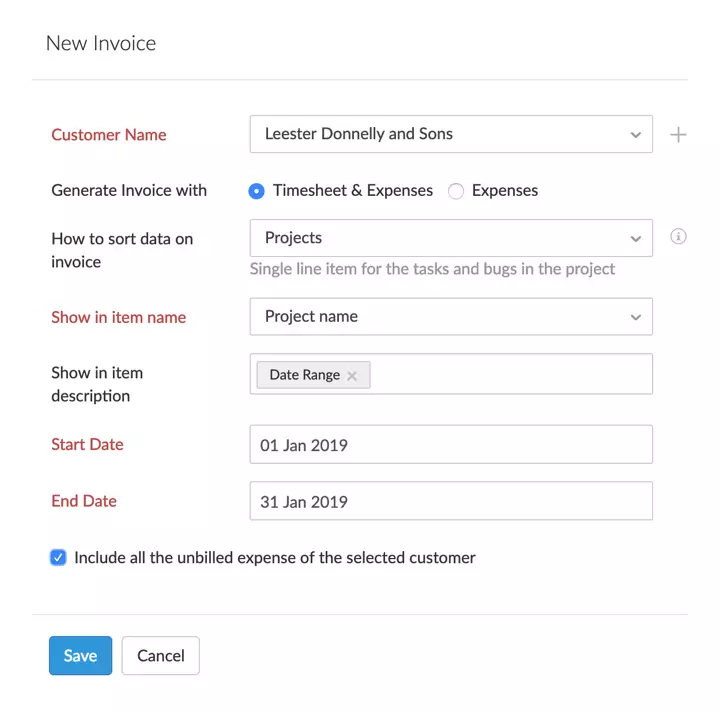Click the Customer Name label

coord(109,135)
